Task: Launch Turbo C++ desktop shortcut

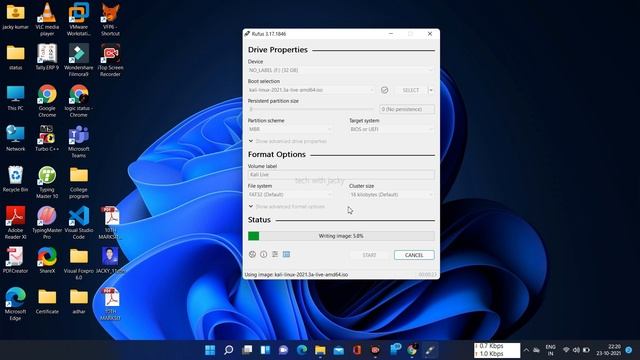Action: coord(47,139)
